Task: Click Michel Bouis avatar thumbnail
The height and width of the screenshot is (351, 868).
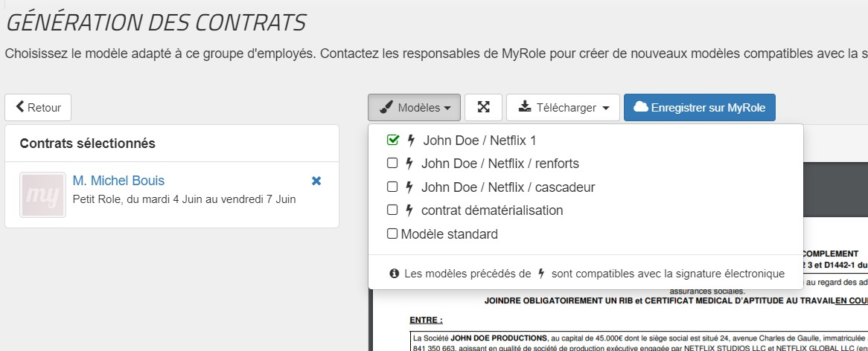Action: (x=42, y=195)
